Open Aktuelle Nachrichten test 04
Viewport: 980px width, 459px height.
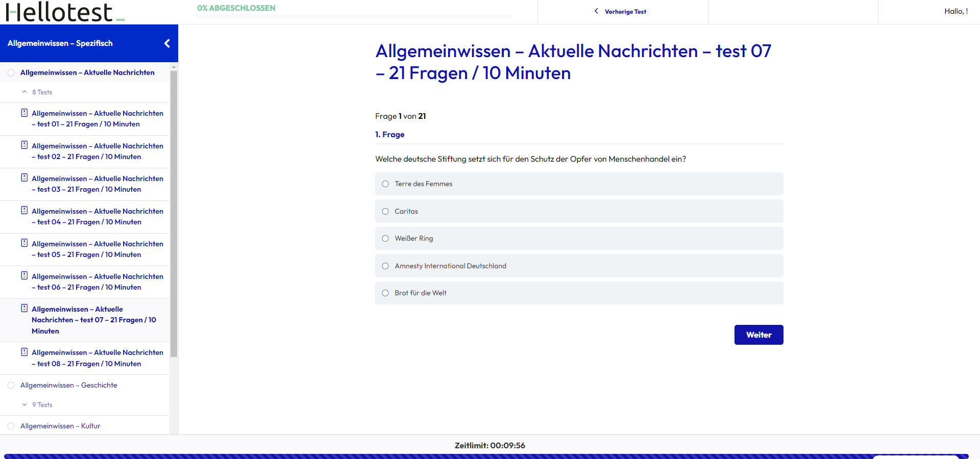[97, 217]
